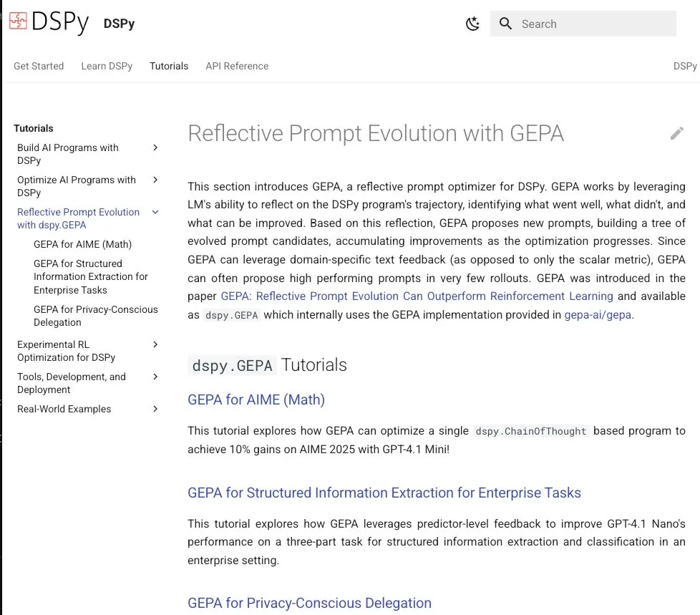Open GEPA for Structured Information Extraction heading link
The width and height of the screenshot is (700, 615).
click(x=384, y=493)
